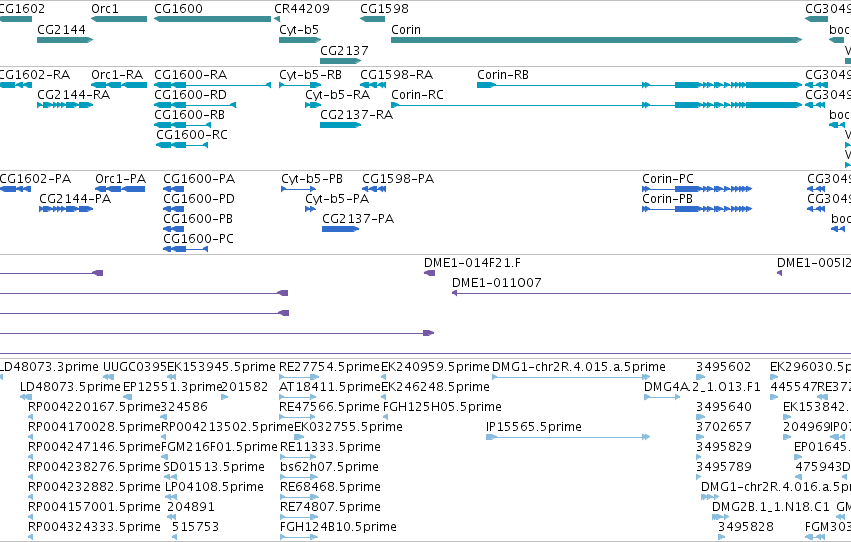Select transcript CG1600-RB
851x542 pixels.
(x=189, y=115)
